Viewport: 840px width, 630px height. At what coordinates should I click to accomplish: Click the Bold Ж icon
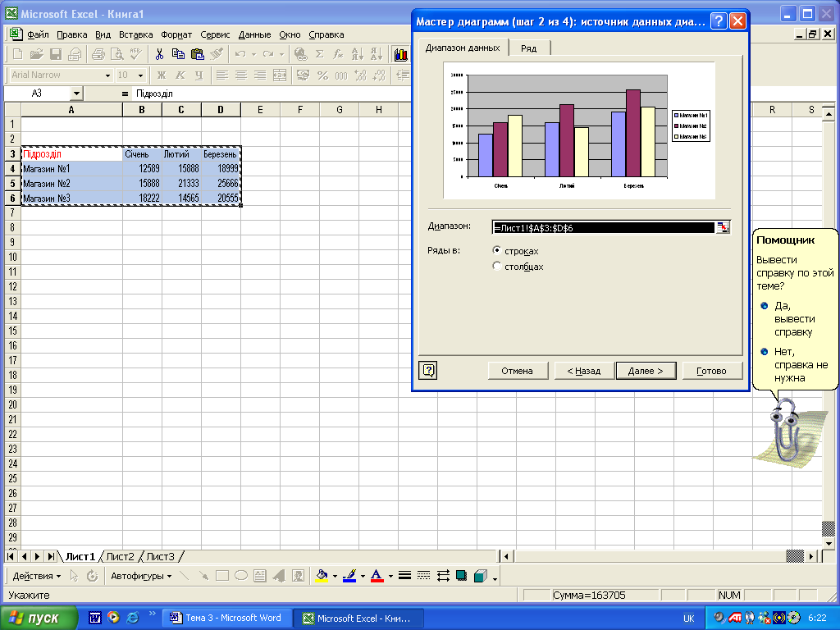(x=162, y=75)
